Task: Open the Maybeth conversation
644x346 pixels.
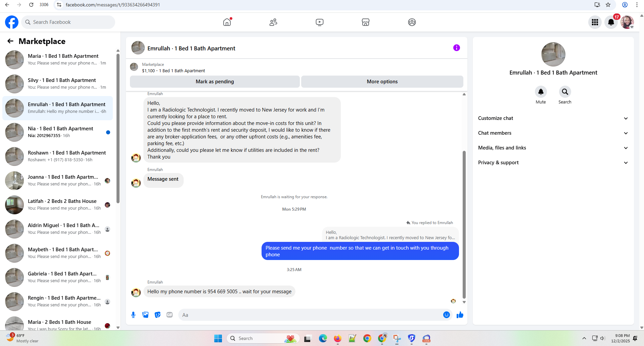Action: point(58,253)
